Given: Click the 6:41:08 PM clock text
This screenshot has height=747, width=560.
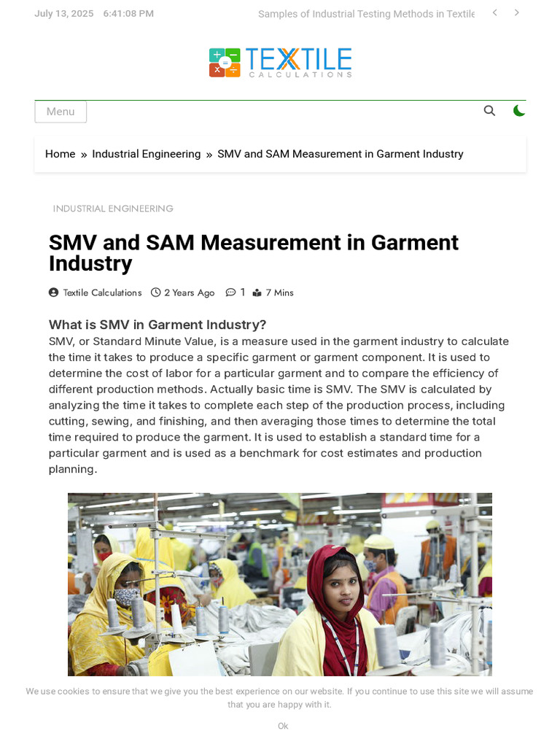Looking at the screenshot, I should (x=128, y=13).
